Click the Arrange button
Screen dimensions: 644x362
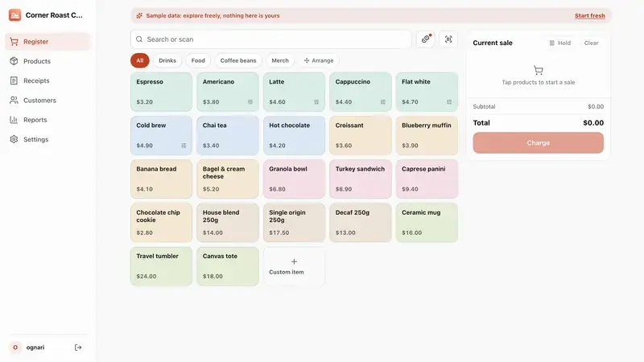click(319, 60)
